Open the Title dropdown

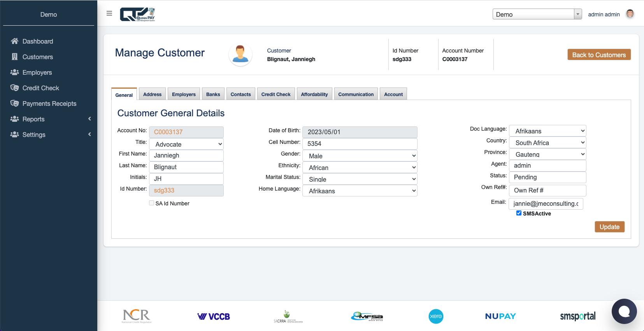[186, 144]
